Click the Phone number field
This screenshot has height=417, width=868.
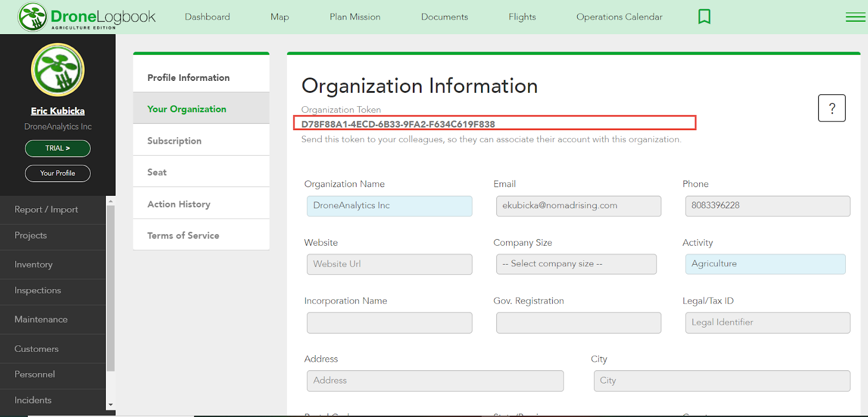pyautogui.click(x=768, y=206)
